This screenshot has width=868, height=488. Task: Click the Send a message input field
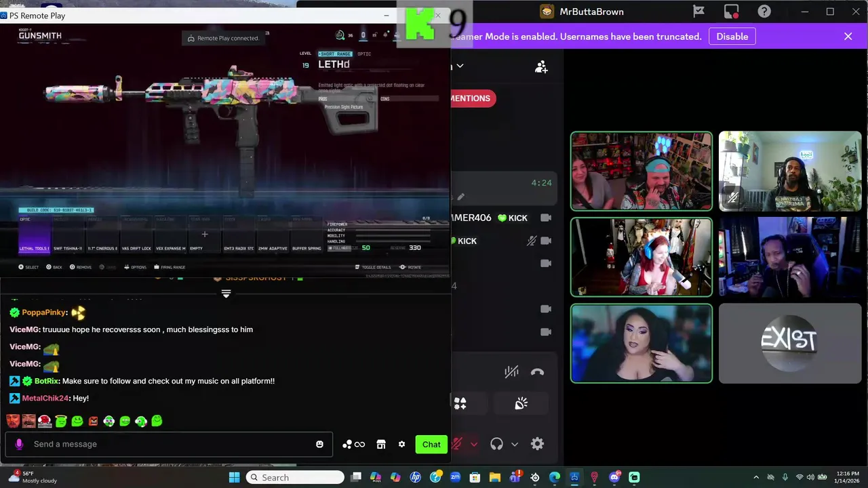tap(170, 444)
